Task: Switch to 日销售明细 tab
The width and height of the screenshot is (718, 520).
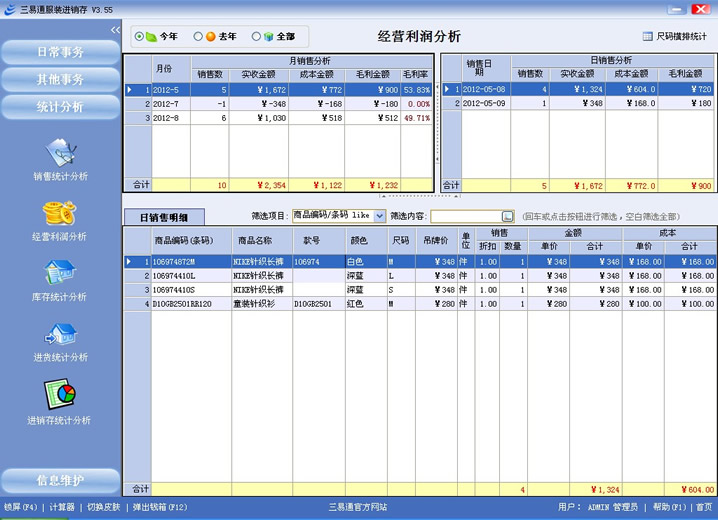Action: tap(164, 217)
